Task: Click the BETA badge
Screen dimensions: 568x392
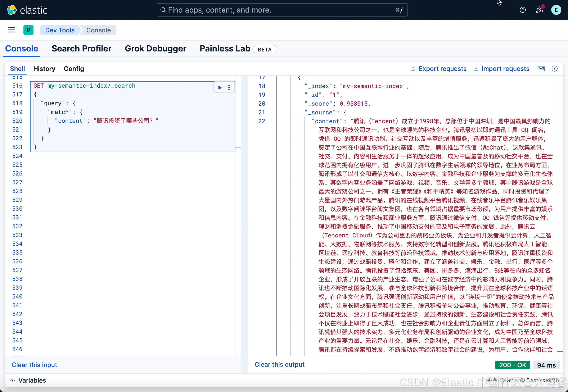Action: coord(265,49)
